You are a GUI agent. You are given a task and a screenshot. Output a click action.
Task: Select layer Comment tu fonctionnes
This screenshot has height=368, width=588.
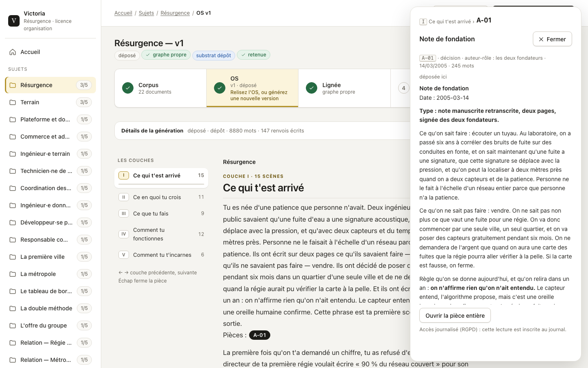(x=161, y=234)
